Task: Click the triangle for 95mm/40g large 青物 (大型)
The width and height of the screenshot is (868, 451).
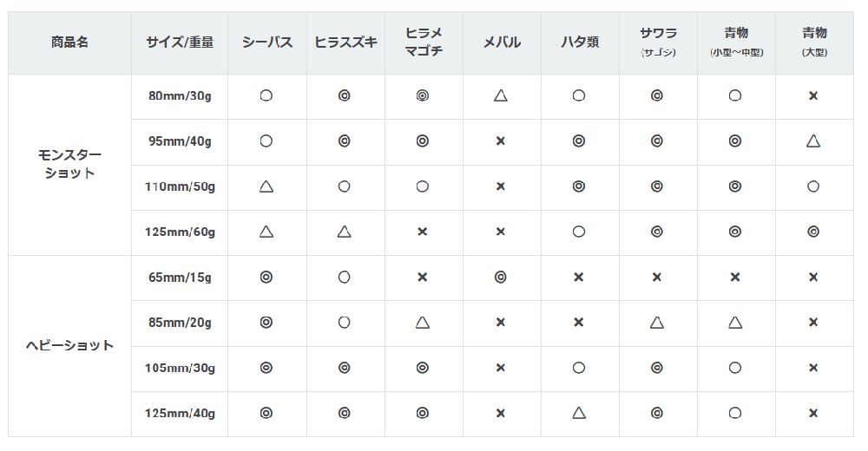Action: click(x=813, y=141)
